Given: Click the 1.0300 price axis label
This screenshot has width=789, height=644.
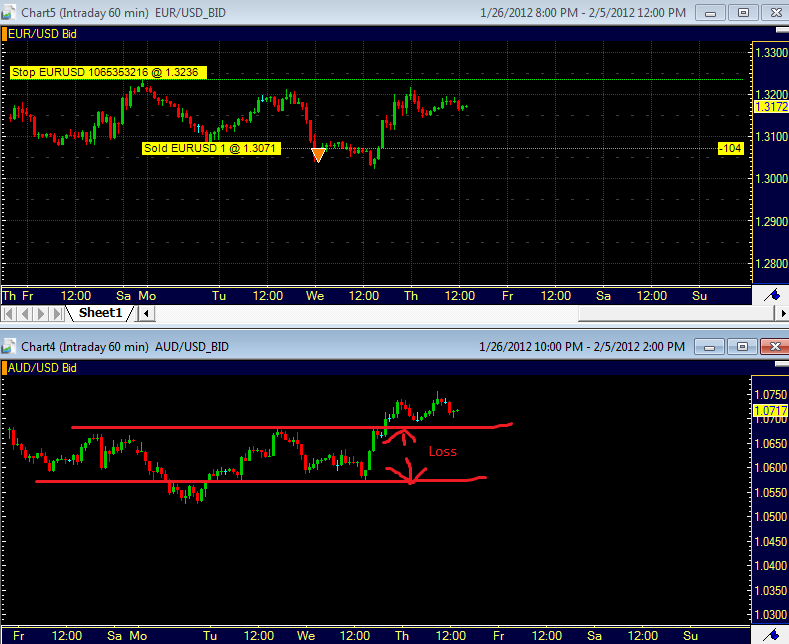Looking at the screenshot, I should [771, 614].
